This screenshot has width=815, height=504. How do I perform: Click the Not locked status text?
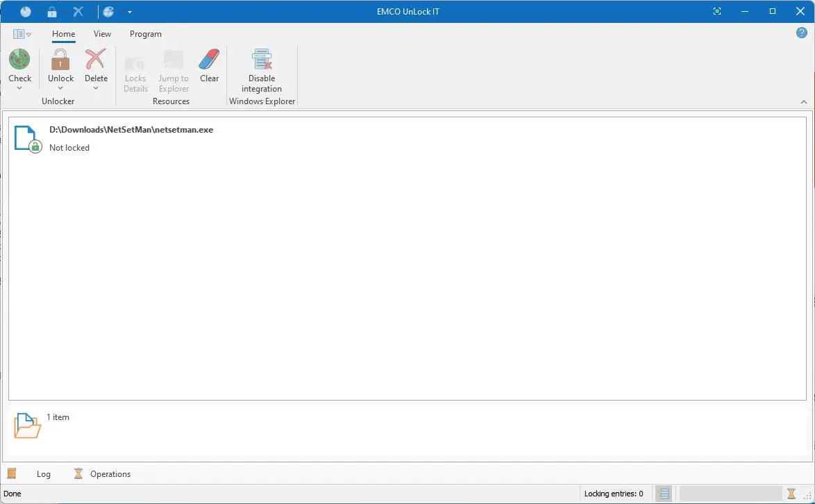pyautogui.click(x=69, y=148)
